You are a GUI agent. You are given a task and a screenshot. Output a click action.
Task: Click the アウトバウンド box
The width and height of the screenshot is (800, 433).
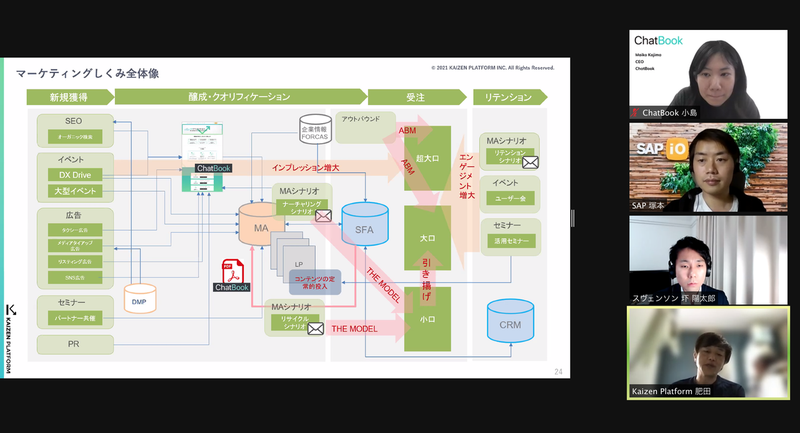(x=366, y=127)
